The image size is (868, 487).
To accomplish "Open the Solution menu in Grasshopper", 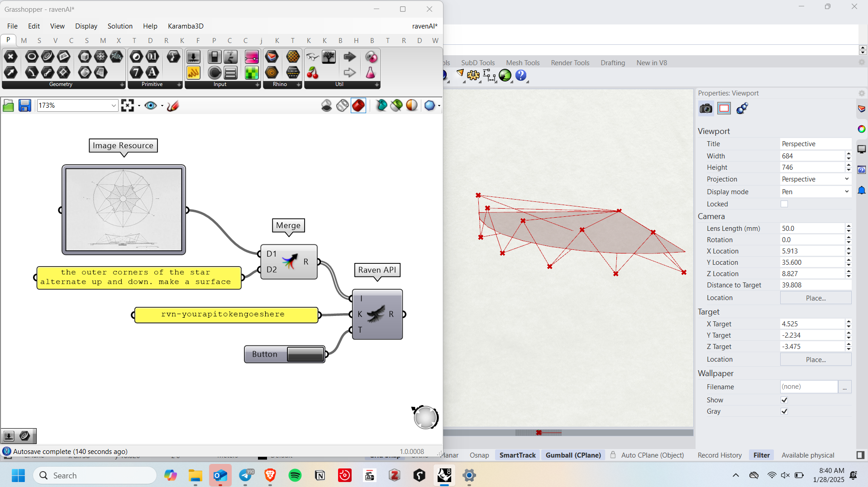I will (x=120, y=26).
